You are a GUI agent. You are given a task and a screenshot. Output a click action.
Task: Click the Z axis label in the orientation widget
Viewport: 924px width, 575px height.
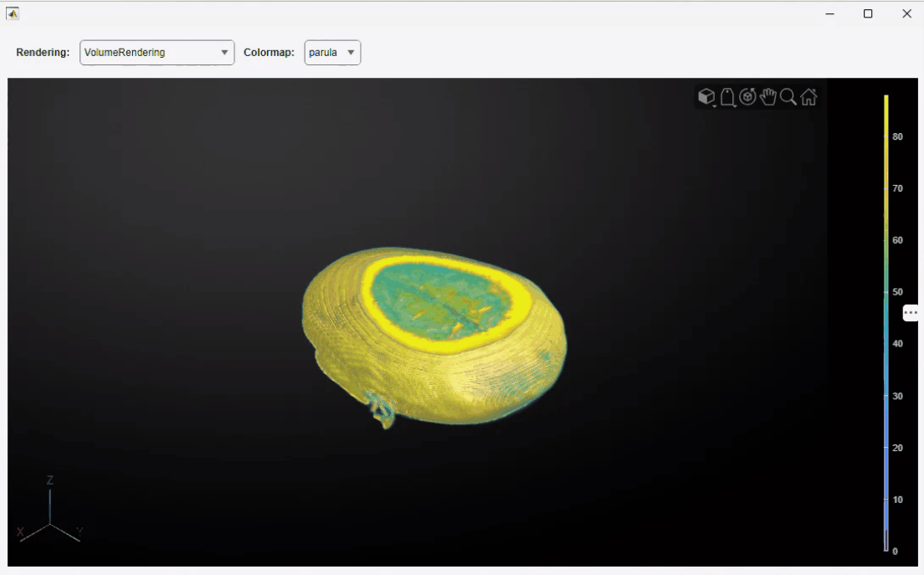pyautogui.click(x=50, y=480)
